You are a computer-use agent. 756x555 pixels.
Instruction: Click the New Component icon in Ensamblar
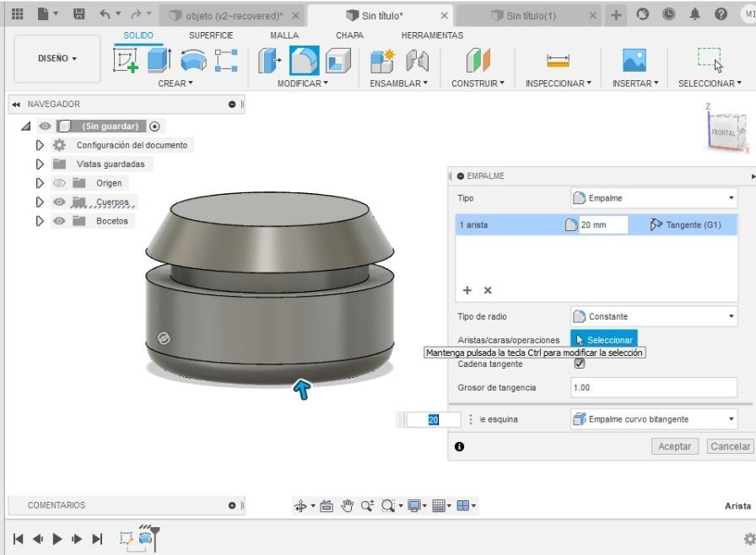[x=382, y=60]
